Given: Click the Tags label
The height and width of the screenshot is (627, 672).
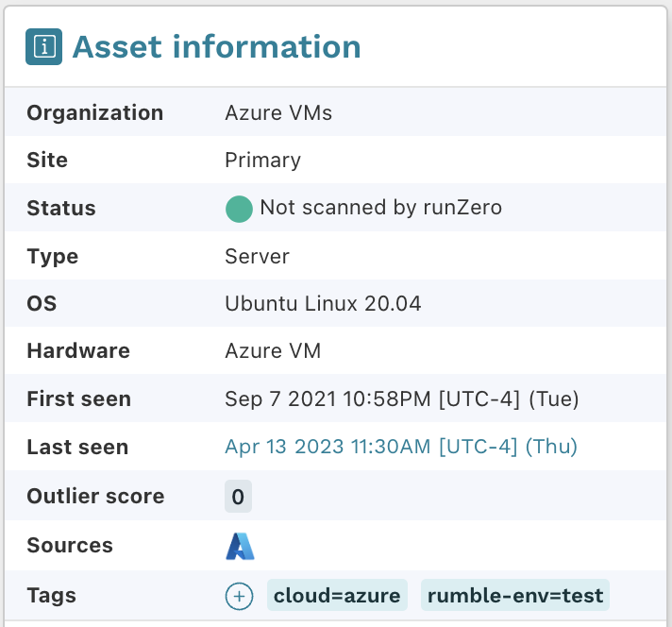Looking at the screenshot, I should tap(51, 596).
